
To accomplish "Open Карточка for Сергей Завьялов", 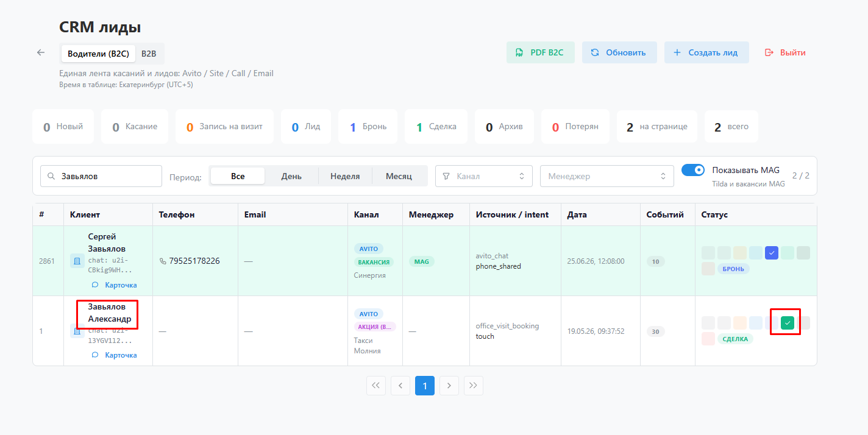I will 115,285.
